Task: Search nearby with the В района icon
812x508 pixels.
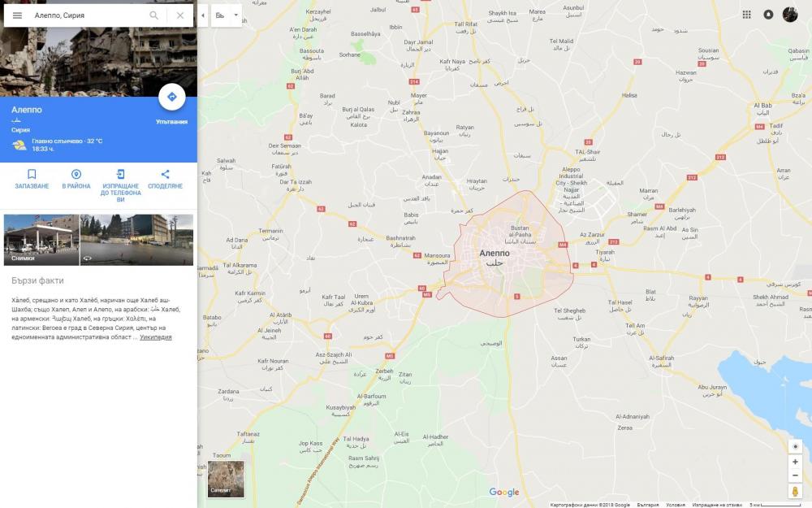Action: (76, 175)
